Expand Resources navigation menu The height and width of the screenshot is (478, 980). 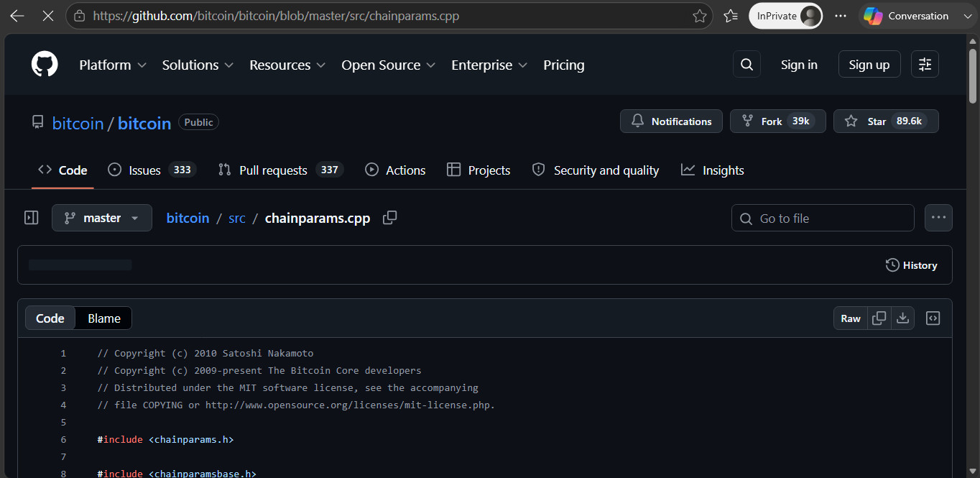coord(287,65)
